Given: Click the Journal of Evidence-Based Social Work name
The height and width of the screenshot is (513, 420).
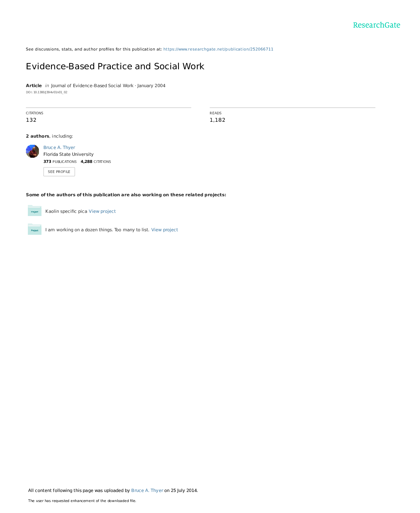Looking at the screenshot, I should (92, 85).
